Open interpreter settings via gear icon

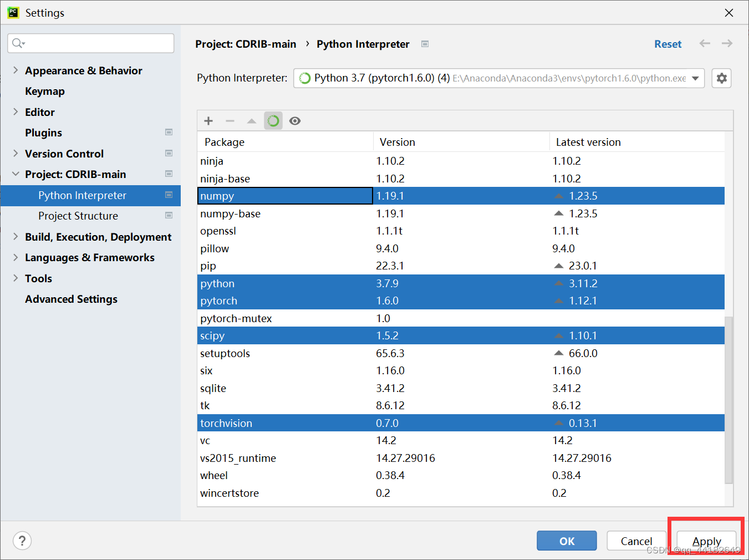721,78
